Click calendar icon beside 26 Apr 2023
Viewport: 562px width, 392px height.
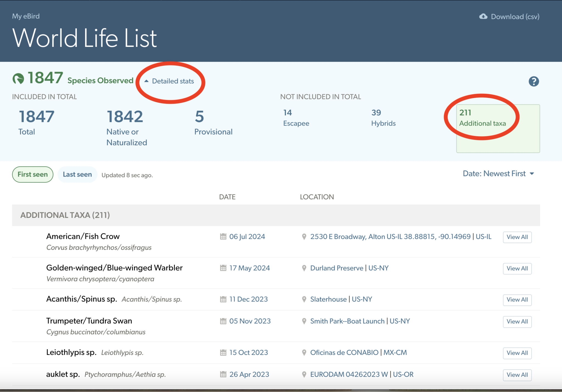coord(223,374)
